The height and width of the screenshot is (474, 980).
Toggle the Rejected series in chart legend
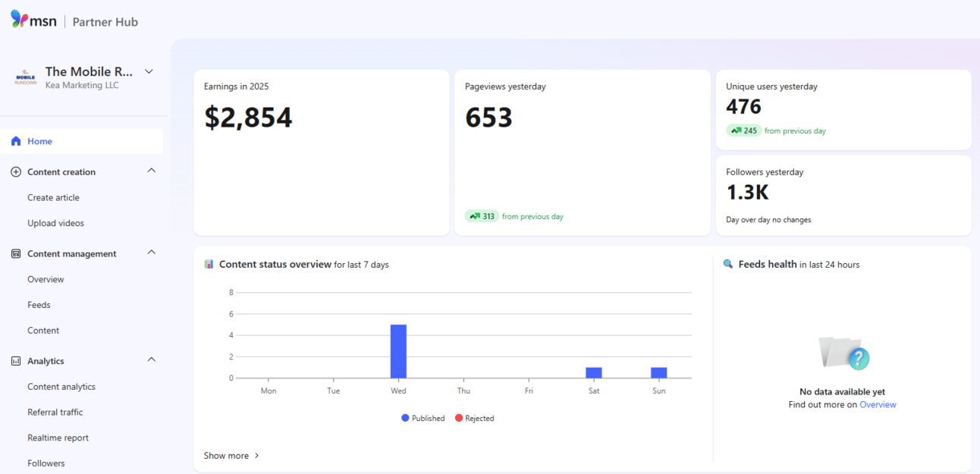pos(474,418)
